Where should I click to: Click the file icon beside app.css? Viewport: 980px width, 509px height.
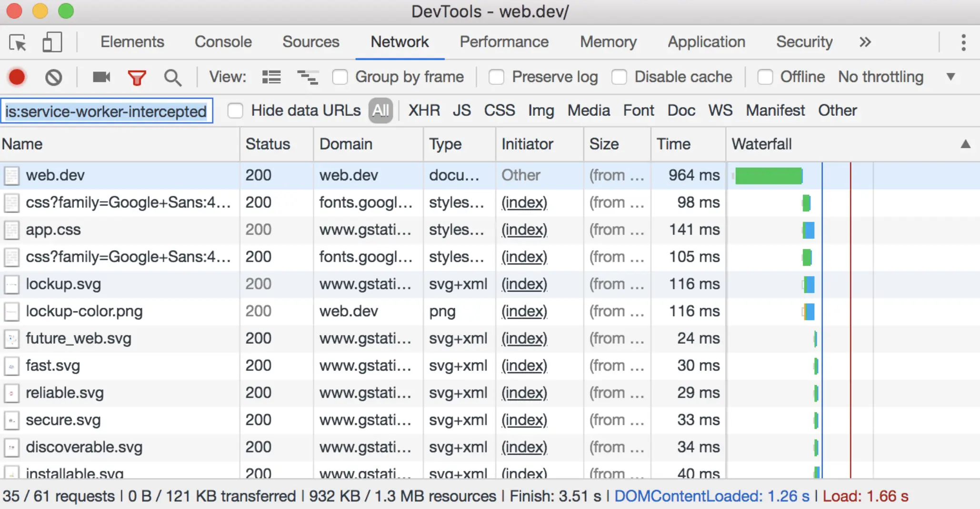tap(12, 230)
